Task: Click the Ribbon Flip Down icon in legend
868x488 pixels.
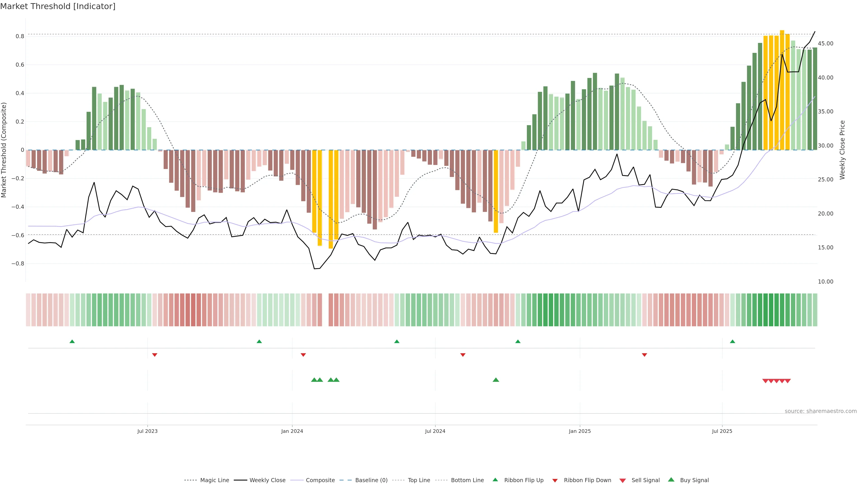Action: (555, 480)
